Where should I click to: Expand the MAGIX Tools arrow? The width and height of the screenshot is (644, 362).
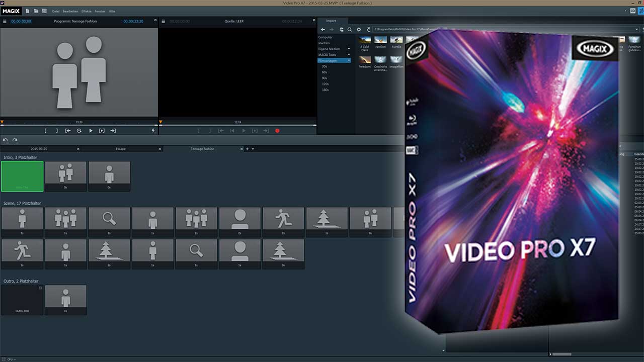coord(349,55)
